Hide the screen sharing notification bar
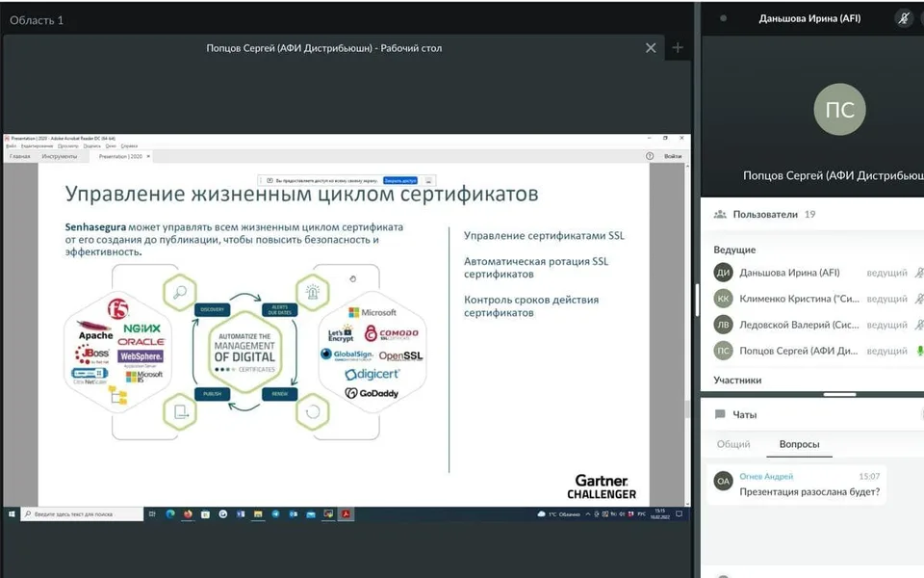924x578 pixels. coord(428,180)
